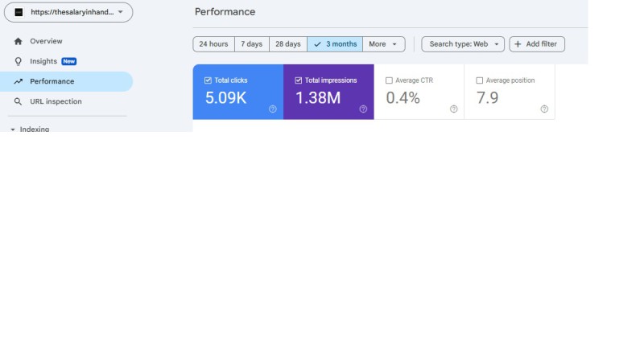
Task: Uncheck the Total impressions checkbox
Action: 299,80
